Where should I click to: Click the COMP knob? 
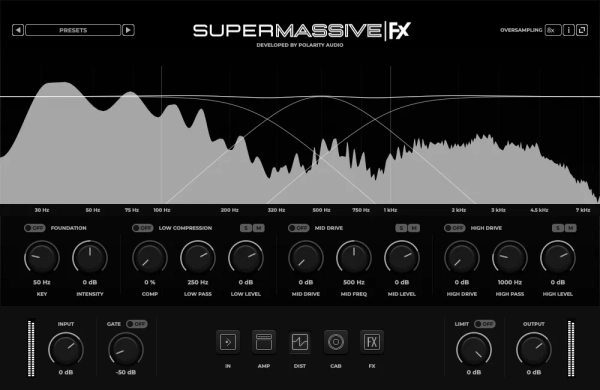click(x=150, y=258)
